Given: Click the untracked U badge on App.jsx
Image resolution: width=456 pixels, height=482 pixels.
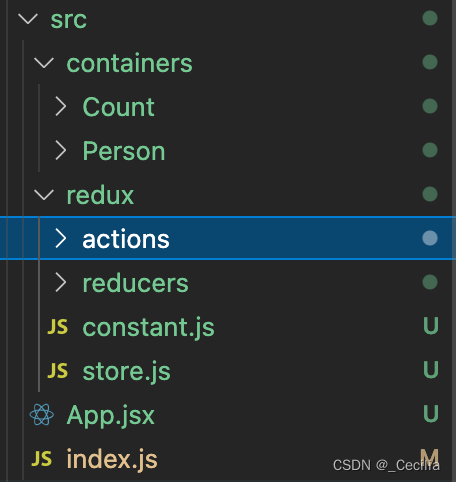Looking at the screenshot, I should [430, 414].
